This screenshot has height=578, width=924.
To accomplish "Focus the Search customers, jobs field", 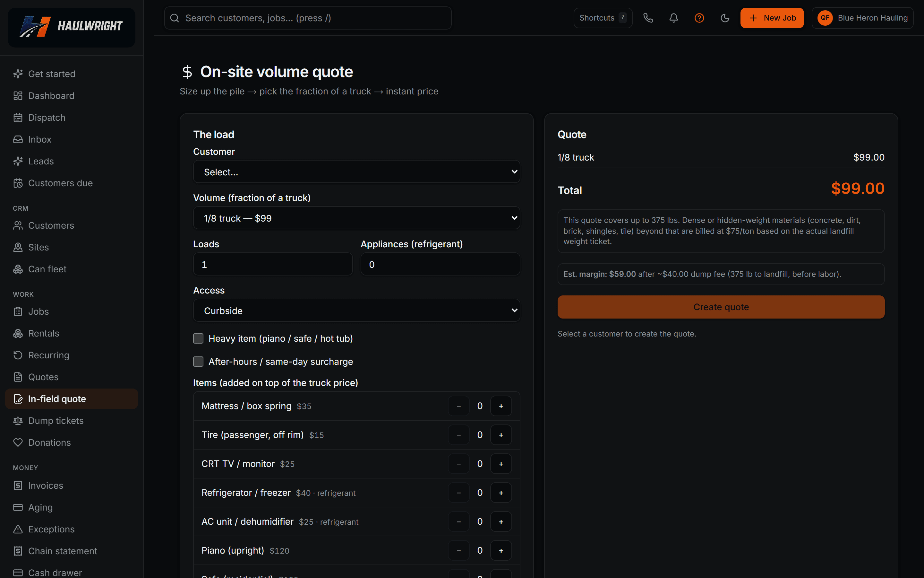I will pos(308,18).
